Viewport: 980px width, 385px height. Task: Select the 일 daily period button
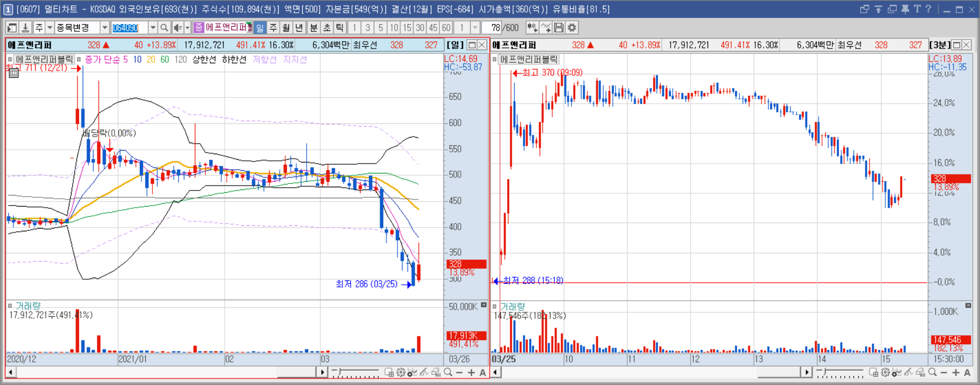[260, 28]
